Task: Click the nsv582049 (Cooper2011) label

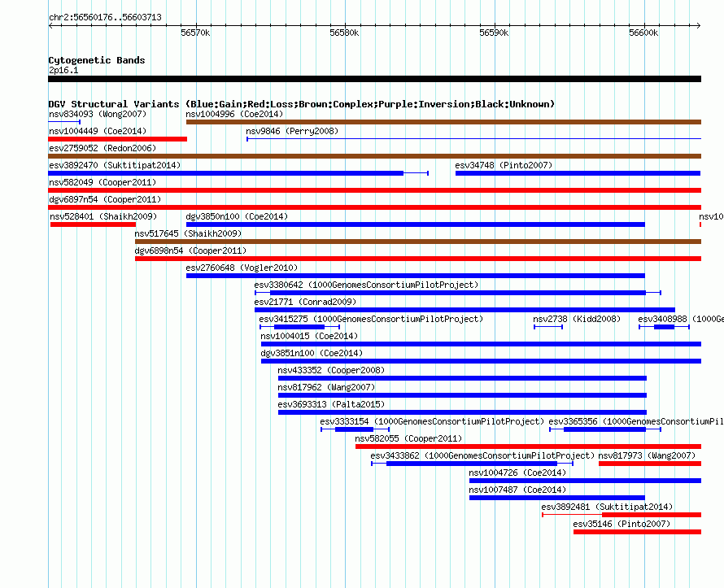Action: 102,182
